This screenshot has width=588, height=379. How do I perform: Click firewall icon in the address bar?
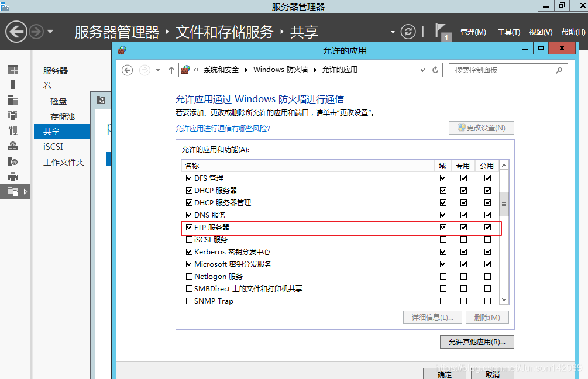click(x=185, y=70)
